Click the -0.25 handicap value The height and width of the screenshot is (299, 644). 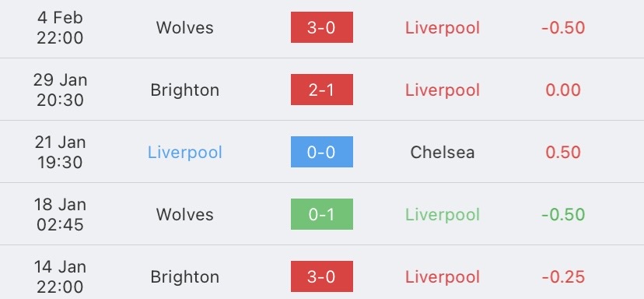pos(563,276)
